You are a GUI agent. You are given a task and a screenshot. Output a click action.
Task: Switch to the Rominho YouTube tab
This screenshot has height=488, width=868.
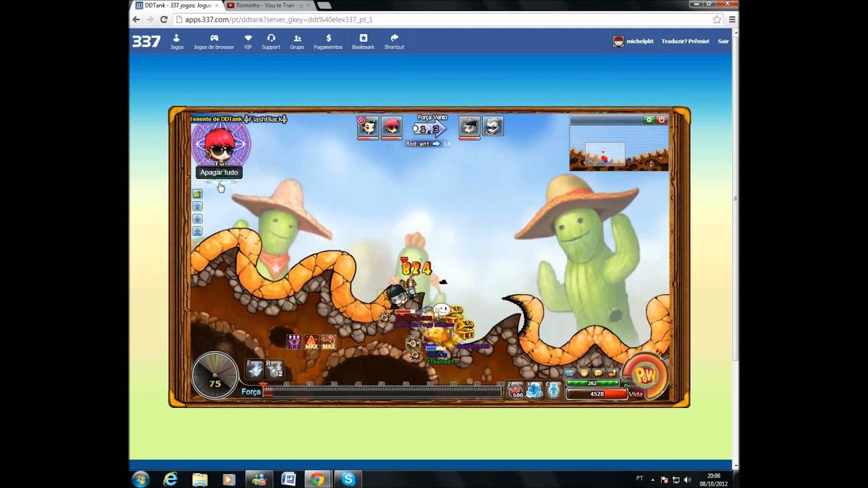click(x=268, y=5)
